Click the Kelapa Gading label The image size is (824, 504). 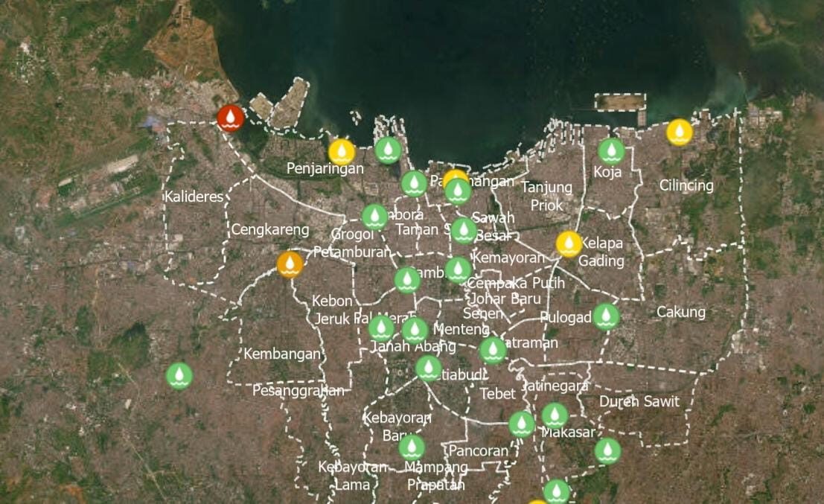tap(601, 252)
